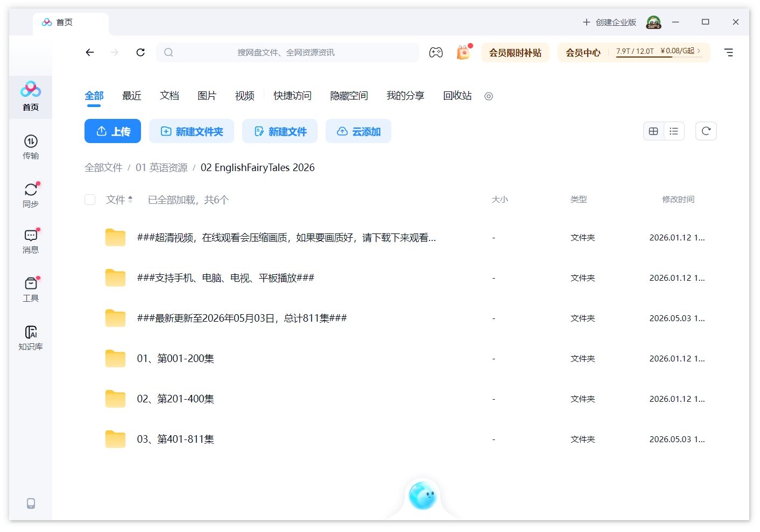Click the 云添加 button
The width and height of the screenshot is (760, 532).
click(358, 131)
